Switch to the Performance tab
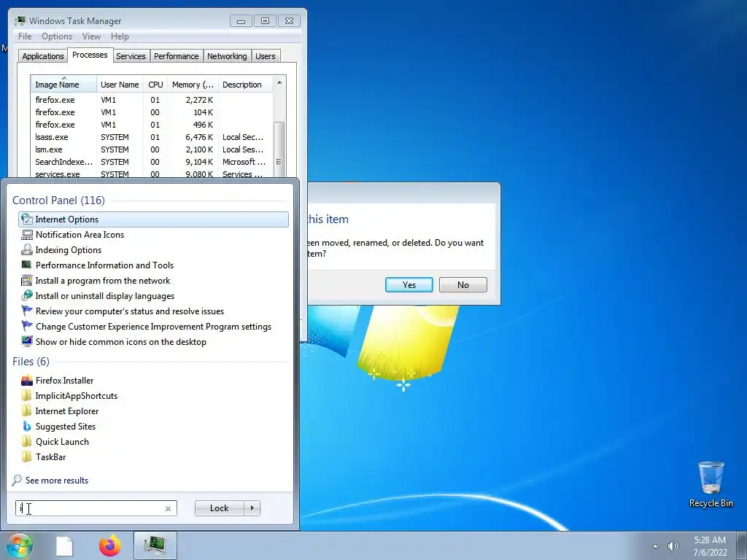This screenshot has width=747, height=560. [177, 56]
